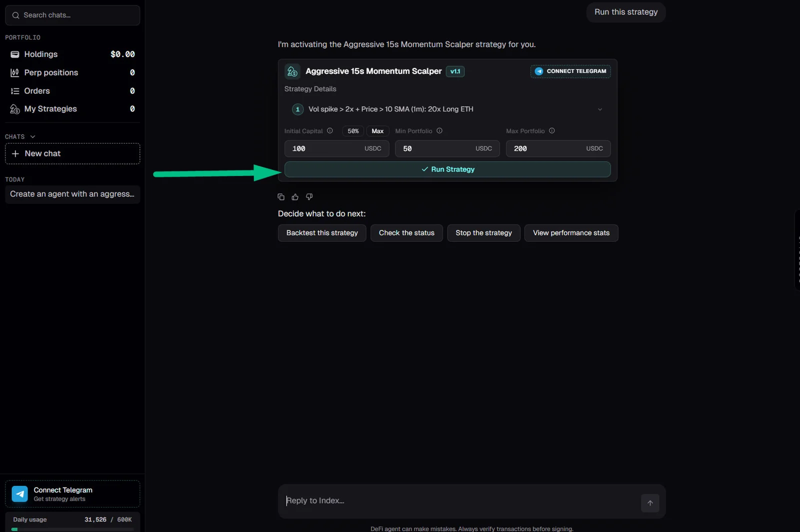This screenshot has width=800, height=532.
Task: Set initial capital to 50%
Action: pos(353,131)
